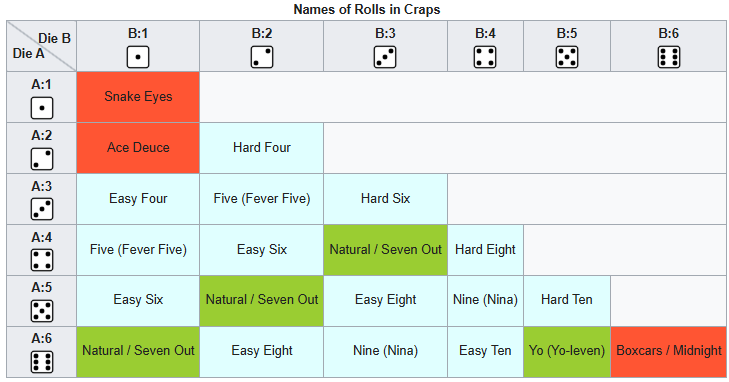
Task: Select the red Boxcars / Midnight cell
Action: [x=669, y=352]
